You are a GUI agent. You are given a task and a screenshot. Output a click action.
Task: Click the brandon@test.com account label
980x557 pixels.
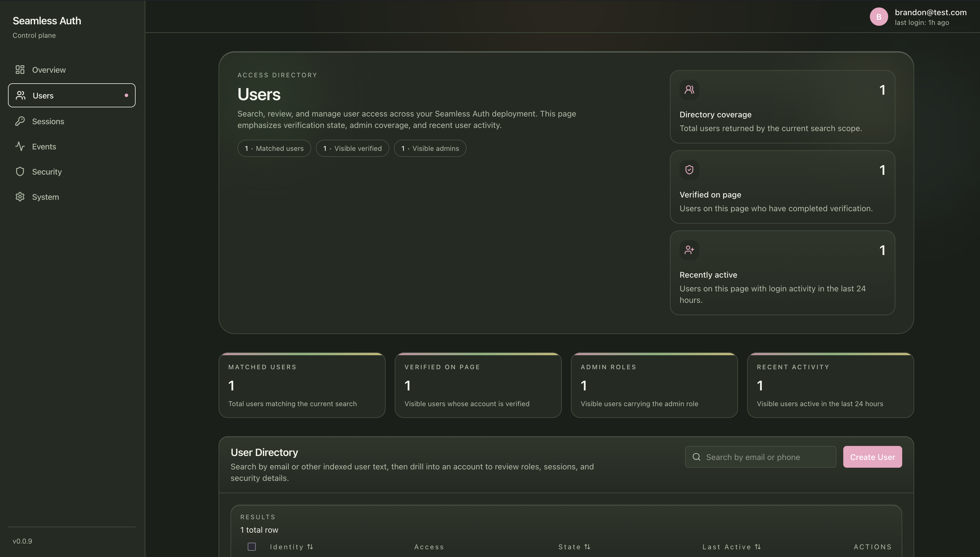tap(931, 12)
